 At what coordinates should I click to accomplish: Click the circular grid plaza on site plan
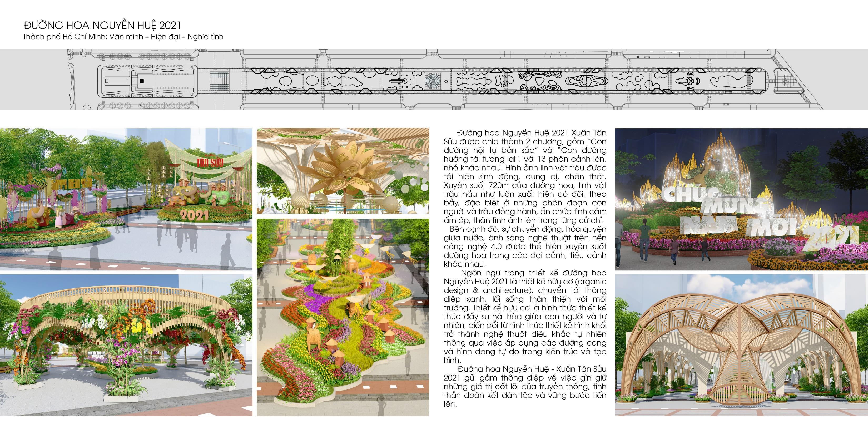pos(432,81)
